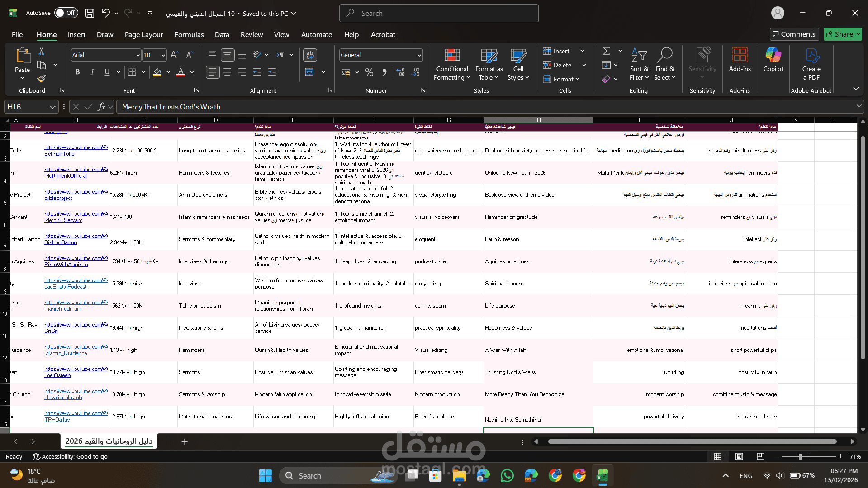Open the MuftiMenkOfficial YouTube link

pyautogui.click(x=76, y=173)
